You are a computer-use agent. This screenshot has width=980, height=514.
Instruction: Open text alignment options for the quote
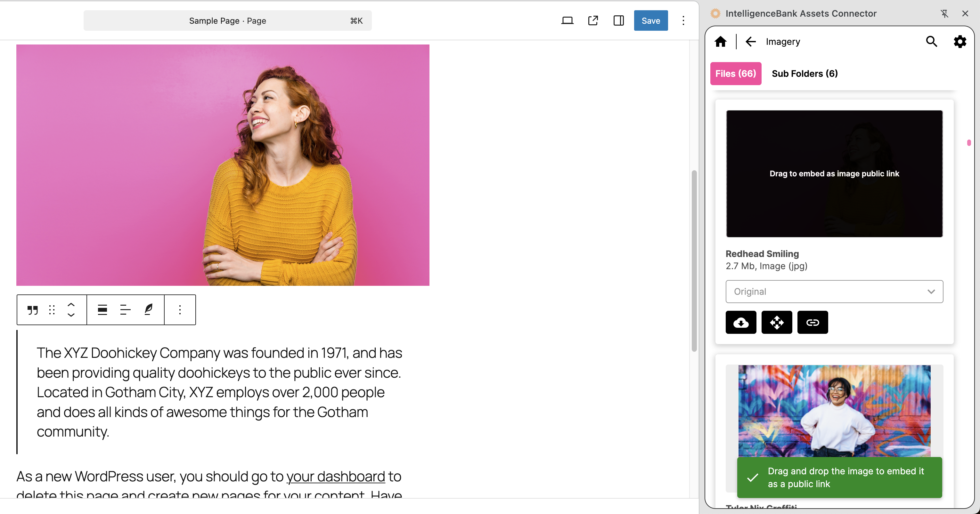click(125, 310)
